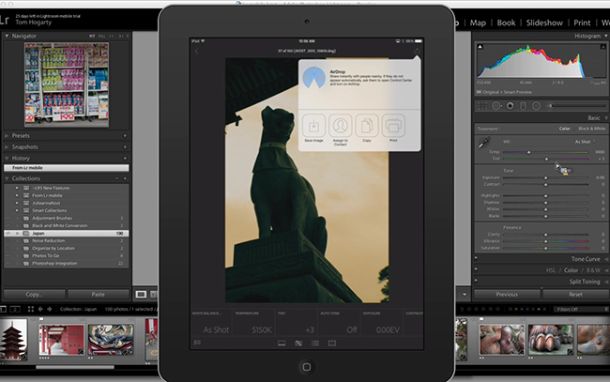The height and width of the screenshot is (382, 610).
Task: Tap the Exposure 0.00EV tile on iPad
Action: (381, 323)
